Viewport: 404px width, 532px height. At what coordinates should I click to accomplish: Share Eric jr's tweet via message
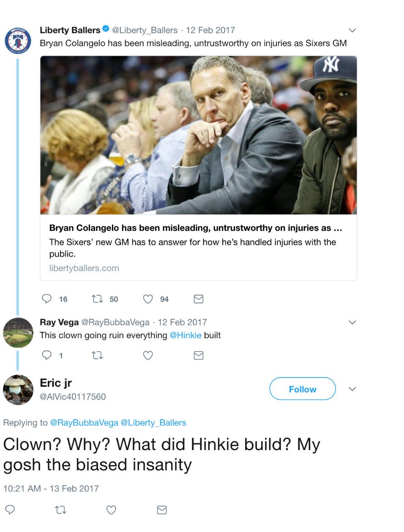tap(162, 510)
